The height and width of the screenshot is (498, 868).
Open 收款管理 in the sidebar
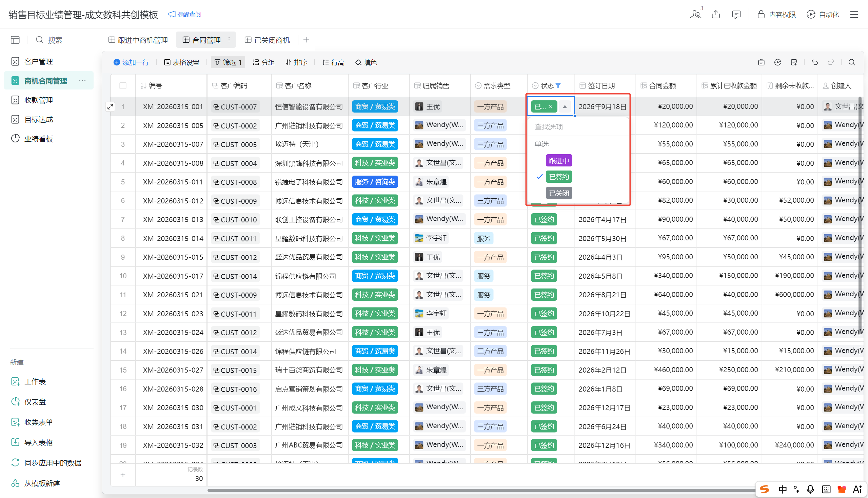coord(39,100)
